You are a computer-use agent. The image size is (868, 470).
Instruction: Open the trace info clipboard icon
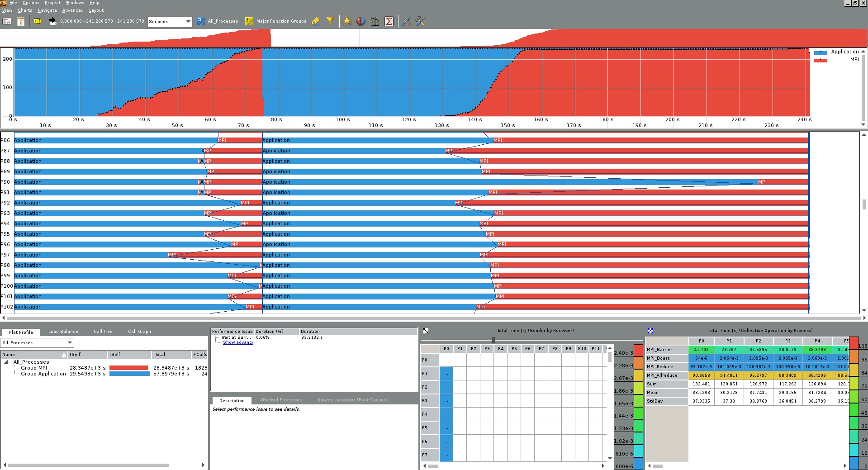[x=21, y=21]
